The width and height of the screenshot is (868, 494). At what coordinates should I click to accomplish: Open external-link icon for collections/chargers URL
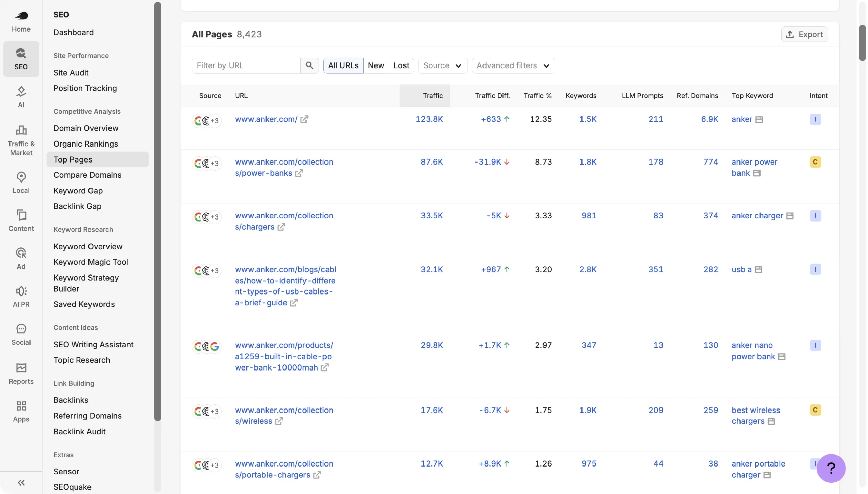point(281,227)
